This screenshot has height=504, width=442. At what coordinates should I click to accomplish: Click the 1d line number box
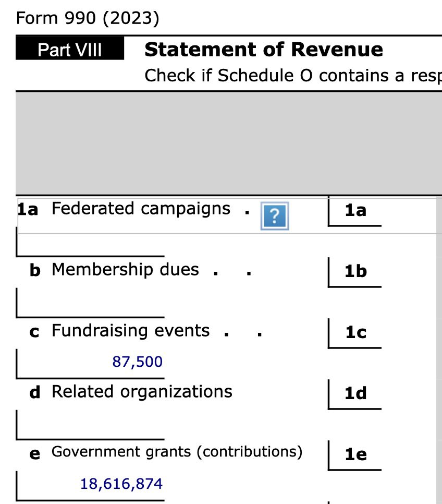(355, 394)
